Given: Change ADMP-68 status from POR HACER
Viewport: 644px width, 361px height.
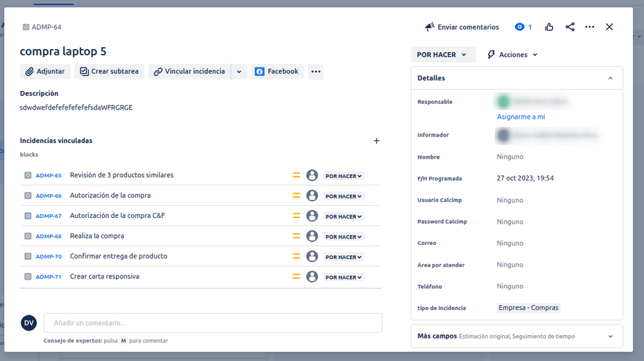Looking at the screenshot, I should click(344, 237).
